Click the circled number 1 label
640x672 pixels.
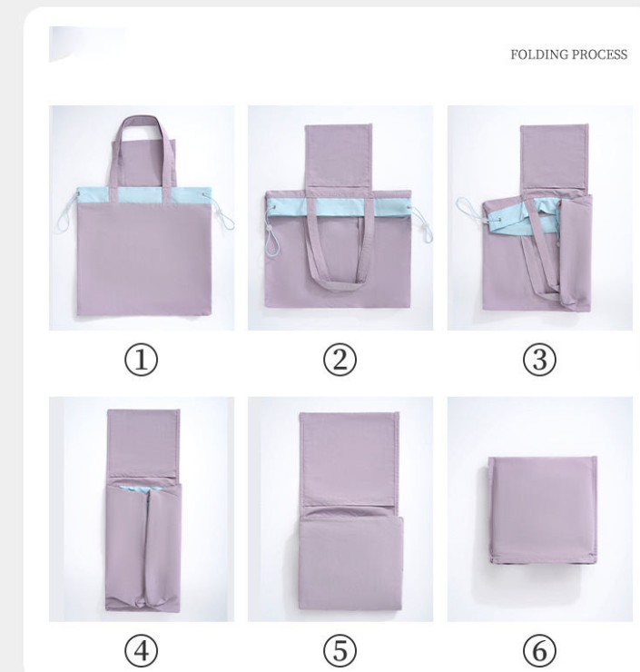142,360
